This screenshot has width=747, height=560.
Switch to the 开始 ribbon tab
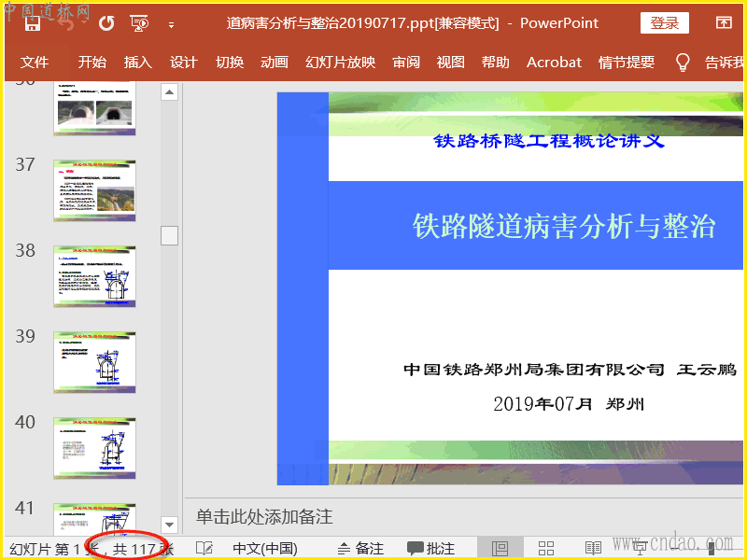pos(92,62)
